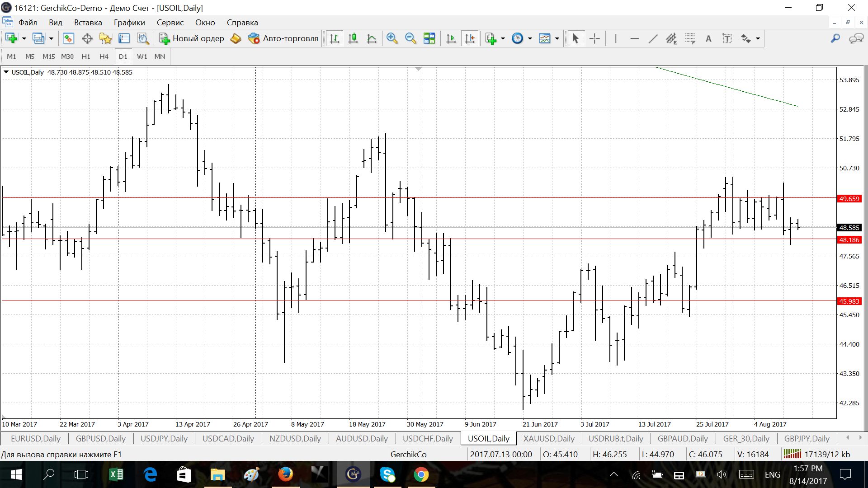
Task: Open the Сервис menu
Action: (170, 23)
